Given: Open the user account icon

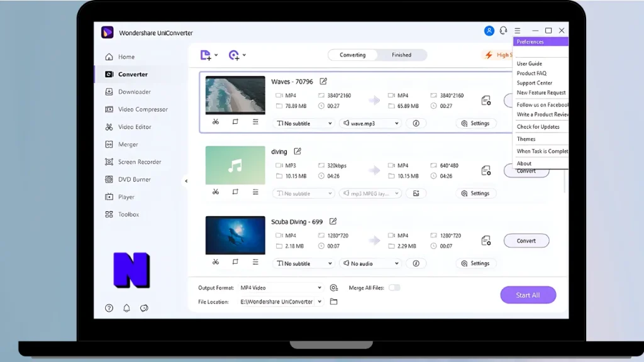Looking at the screenshot, I should click(489, 31).
